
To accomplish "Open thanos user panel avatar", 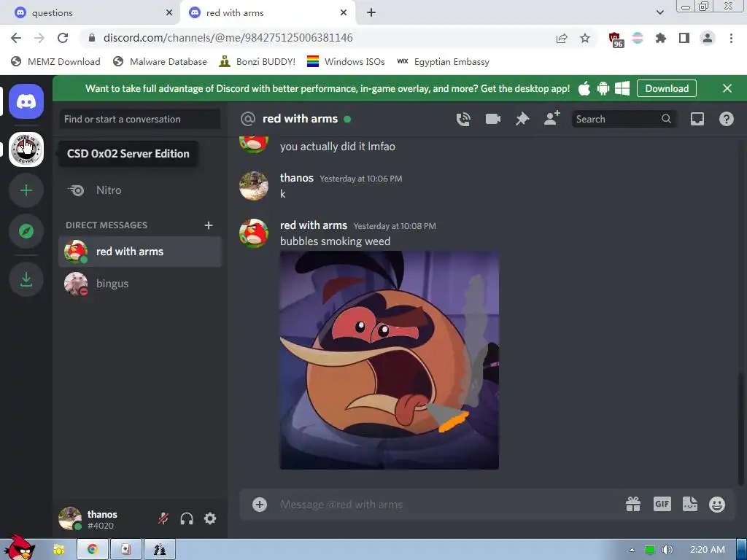I will pos(70,518).
